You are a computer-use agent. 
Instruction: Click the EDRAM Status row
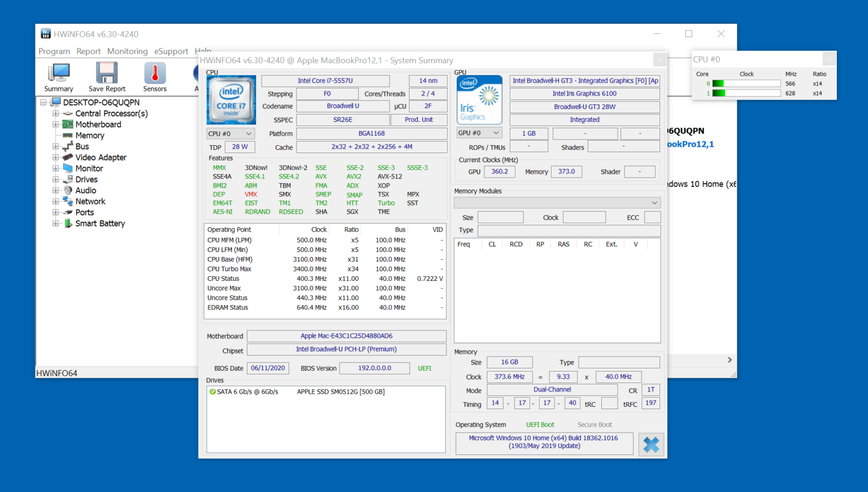[325, 307]
